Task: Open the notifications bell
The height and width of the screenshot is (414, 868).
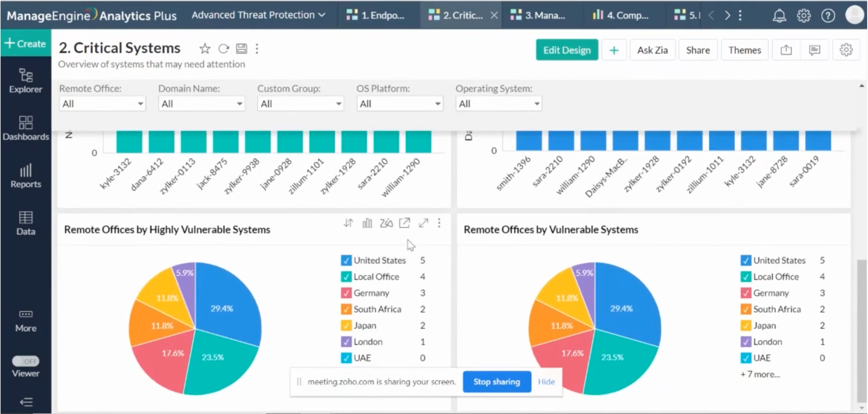Action: [x=779, y=16]
